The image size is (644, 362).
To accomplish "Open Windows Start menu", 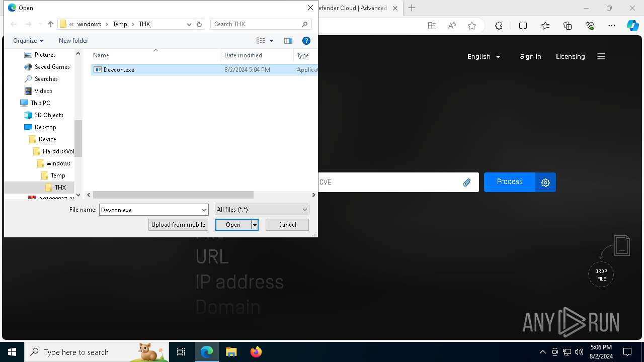I will [12, 352].
